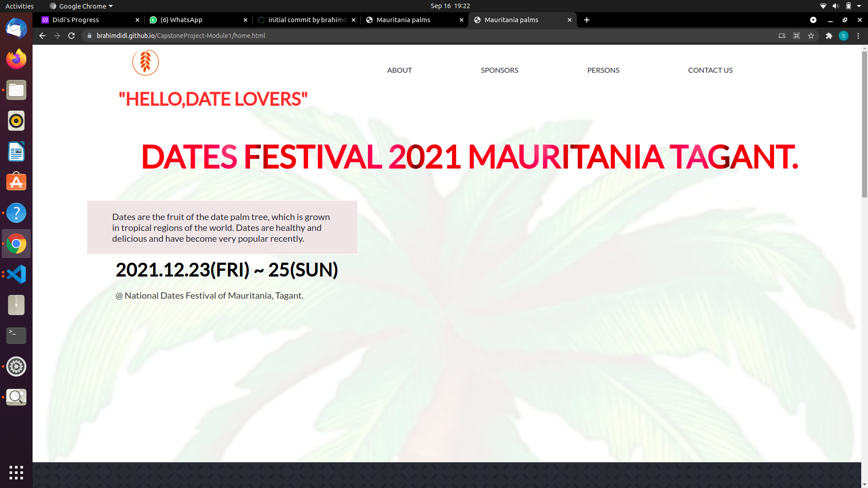Click the @ National Dates Festival line
Viewport: 868px width, 488px height.
(x=209, y=296)
